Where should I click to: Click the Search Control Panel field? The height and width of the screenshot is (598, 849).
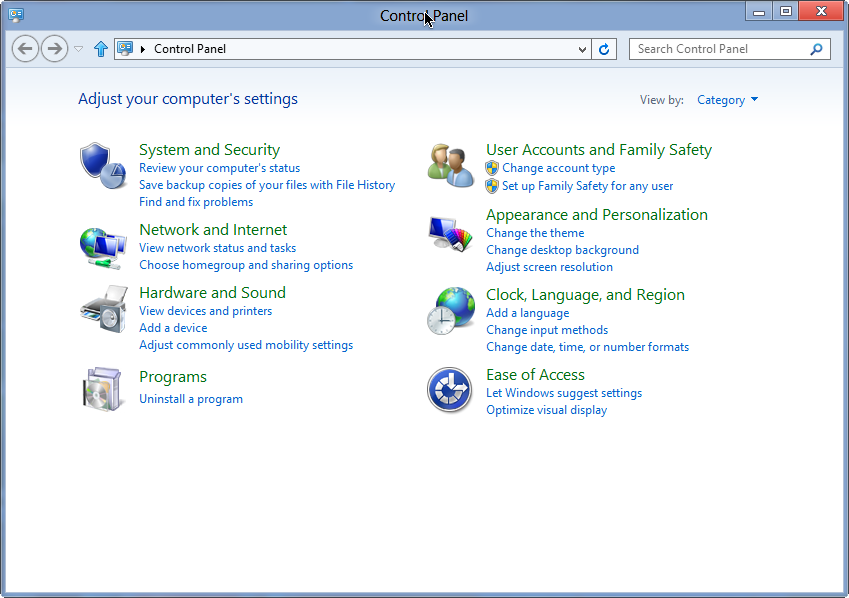click(x=729, y=49)
